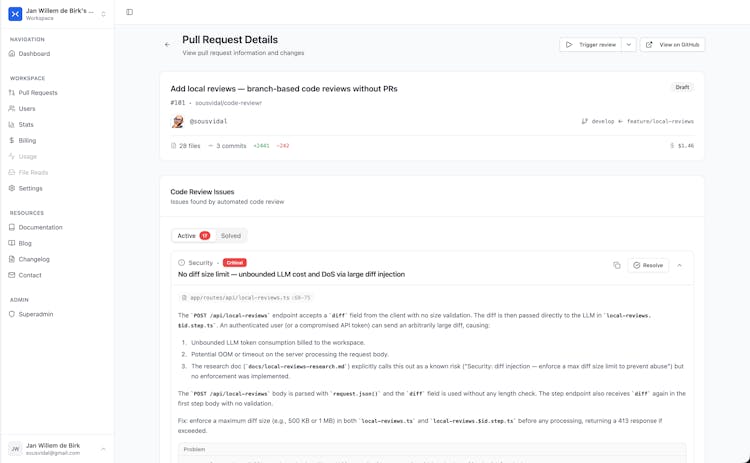750x463 pixels.
Task: Open workspace Settings
Action: point(30,188)
